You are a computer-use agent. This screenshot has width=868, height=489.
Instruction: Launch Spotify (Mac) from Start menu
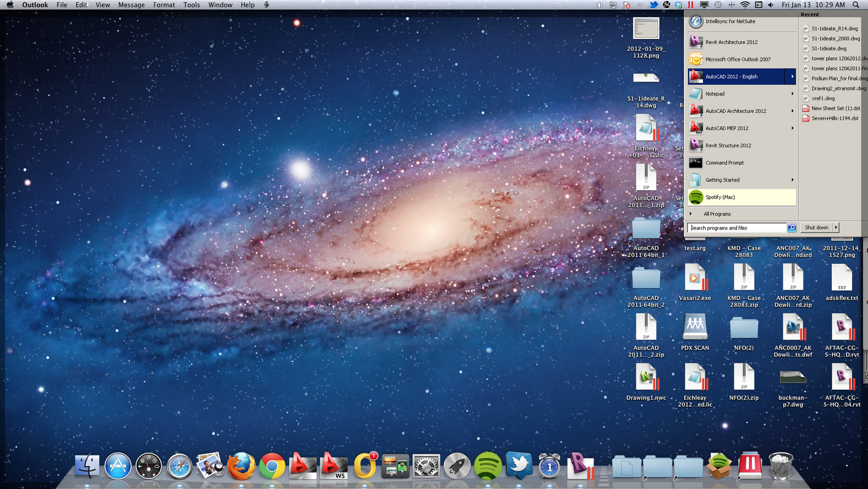pos(742,197)
